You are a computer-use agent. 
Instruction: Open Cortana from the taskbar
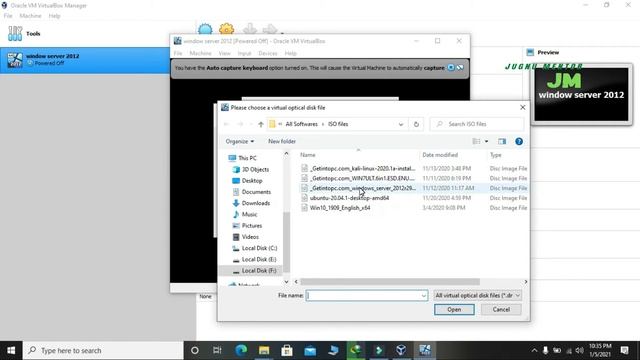(195, 350)
